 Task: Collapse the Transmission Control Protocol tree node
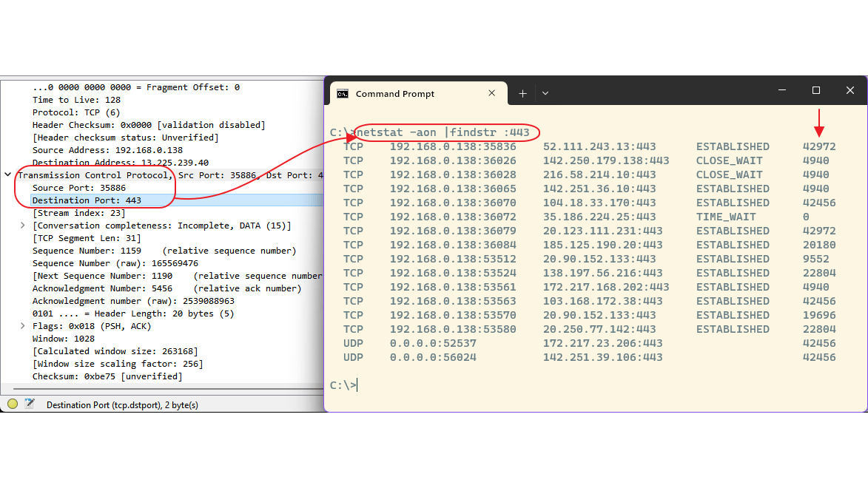coord(7,174)
